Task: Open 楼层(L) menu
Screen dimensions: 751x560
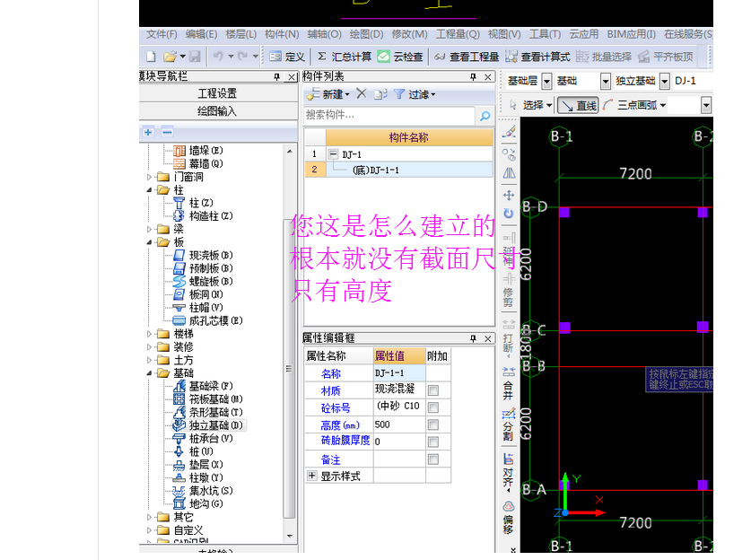Action: (x=241, y=34)
